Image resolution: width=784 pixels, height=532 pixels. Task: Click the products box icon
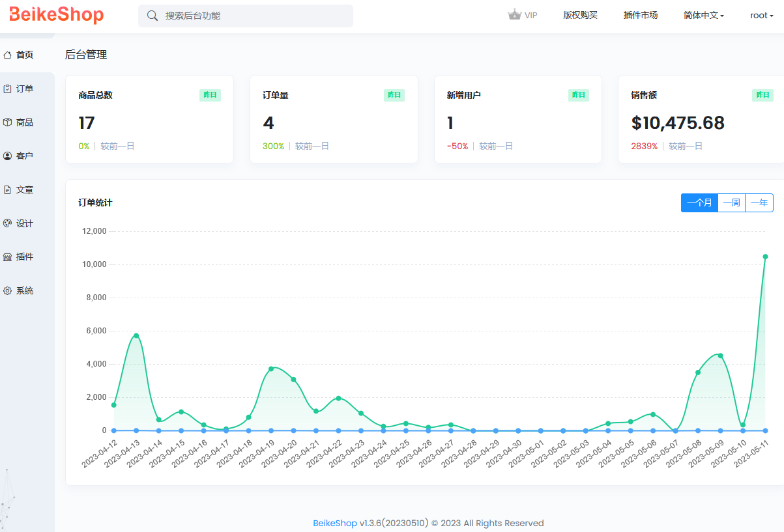coord(8,122)
